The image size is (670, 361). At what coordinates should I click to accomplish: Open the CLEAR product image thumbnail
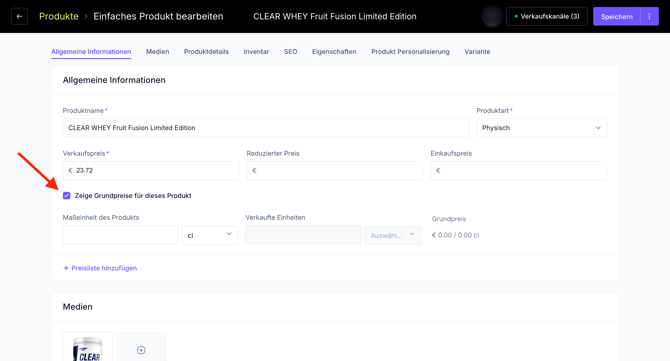[x=88, y=348]
